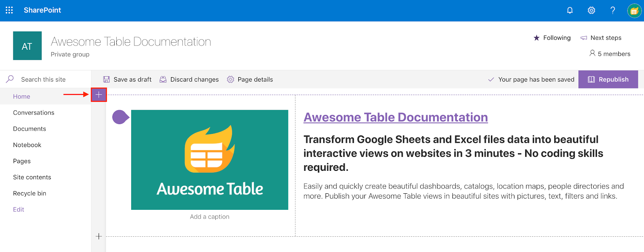
Task: Click Add a caption under image
Action: [210, 217]
